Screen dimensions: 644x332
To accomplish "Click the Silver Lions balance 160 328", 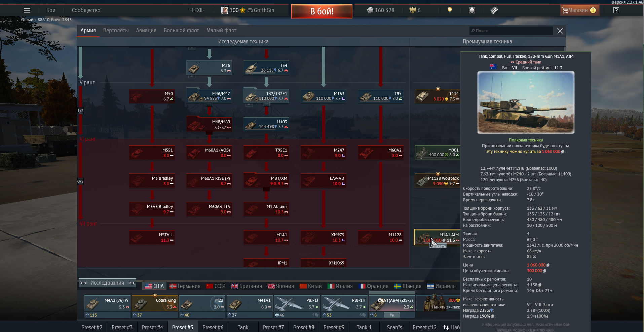I will click(x=380, y=10).
